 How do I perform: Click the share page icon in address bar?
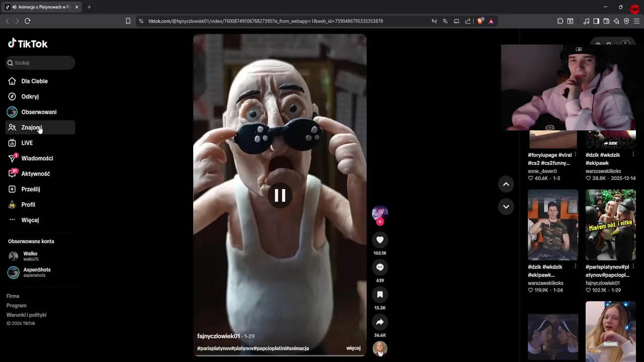(468, 21)
